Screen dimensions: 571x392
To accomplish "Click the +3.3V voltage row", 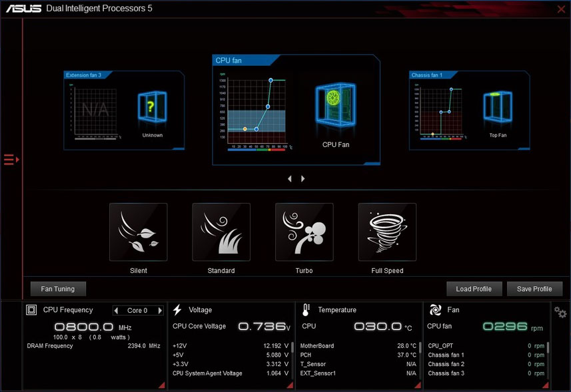I will click(231, 364).
